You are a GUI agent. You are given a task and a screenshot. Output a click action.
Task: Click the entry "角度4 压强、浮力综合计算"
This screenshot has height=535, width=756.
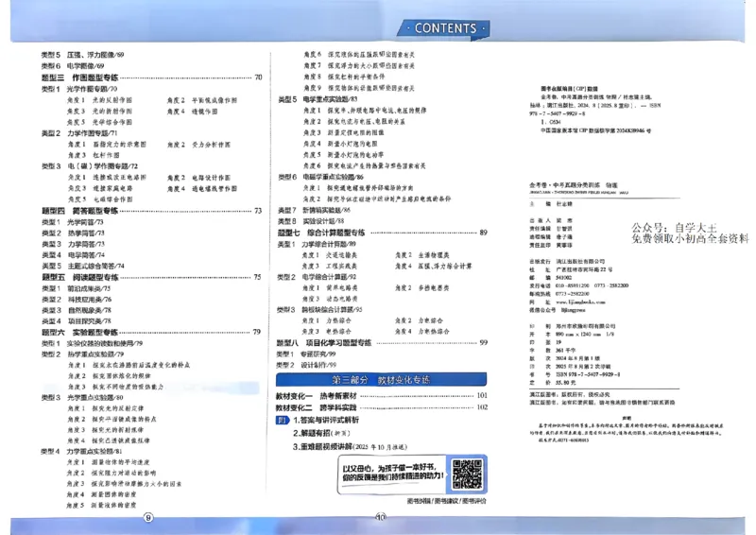point(434,267)
